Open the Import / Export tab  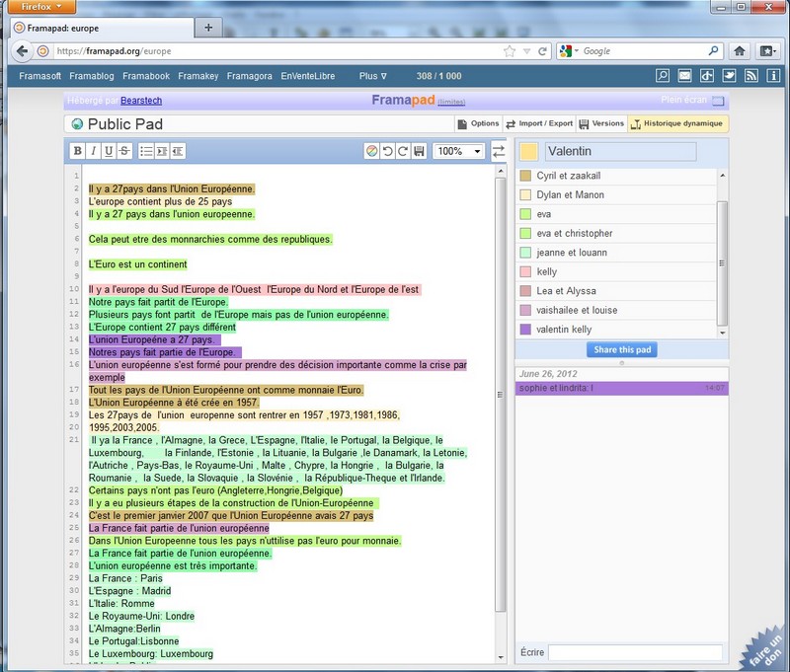539,124
